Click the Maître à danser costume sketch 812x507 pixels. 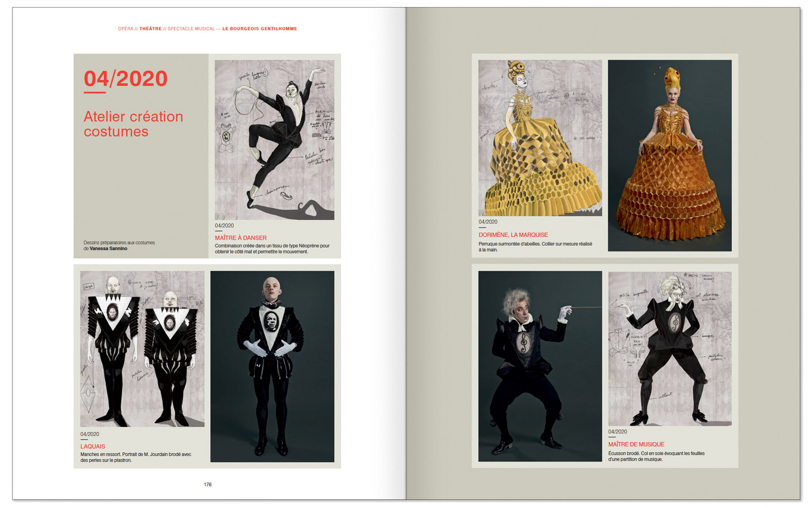click(274, 140)
